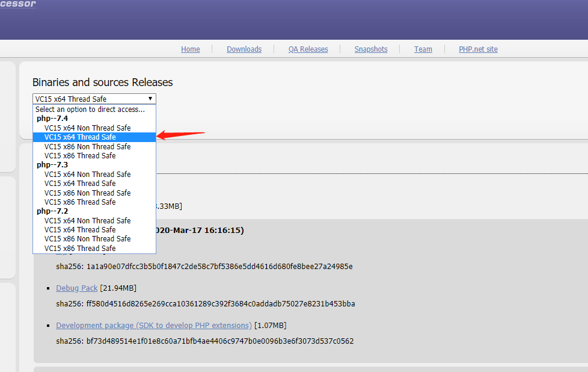Image resolution: width=588 pixels, height=372 pixels.
Task: Click the Binaries and sources Releases heading
Action: pyautogui.click(x=102, y=82)
